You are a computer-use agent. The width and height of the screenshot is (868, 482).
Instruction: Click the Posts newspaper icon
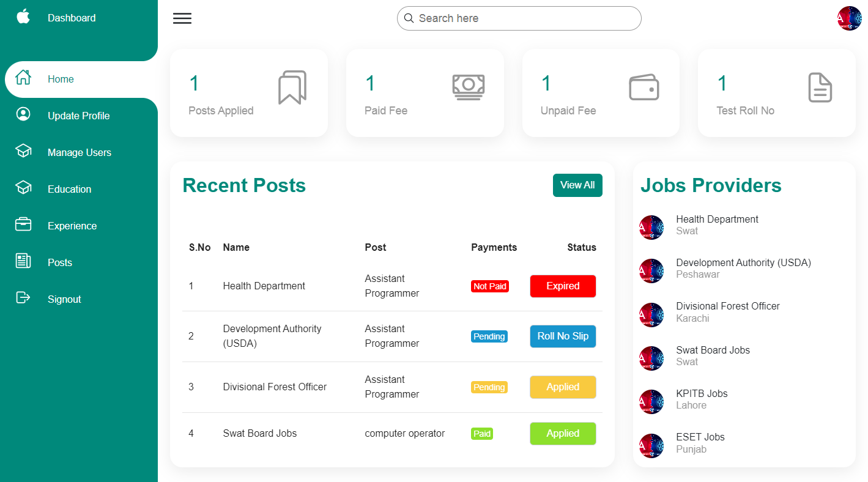(x=23, y=261)
